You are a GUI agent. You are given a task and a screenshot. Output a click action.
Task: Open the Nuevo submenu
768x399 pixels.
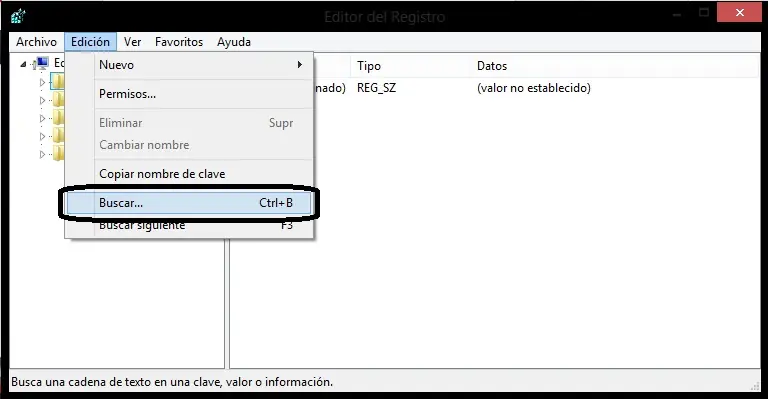tap(189, 65)
